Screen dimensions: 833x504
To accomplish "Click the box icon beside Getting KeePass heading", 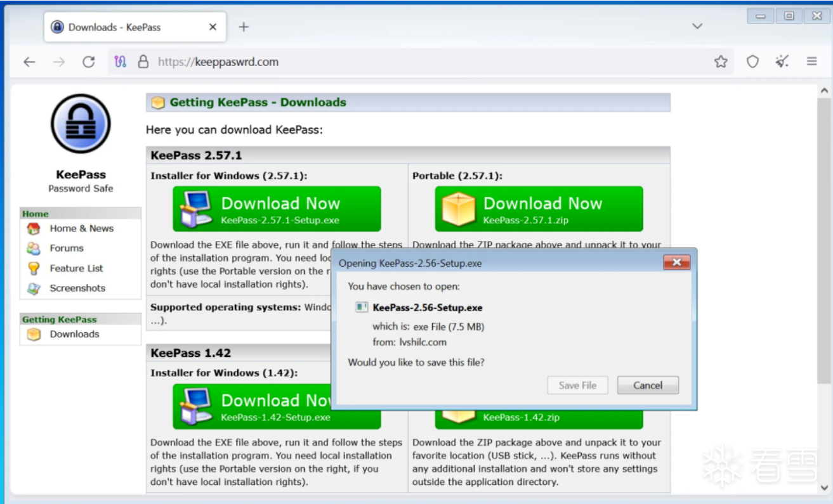I will tap(158, 103).
